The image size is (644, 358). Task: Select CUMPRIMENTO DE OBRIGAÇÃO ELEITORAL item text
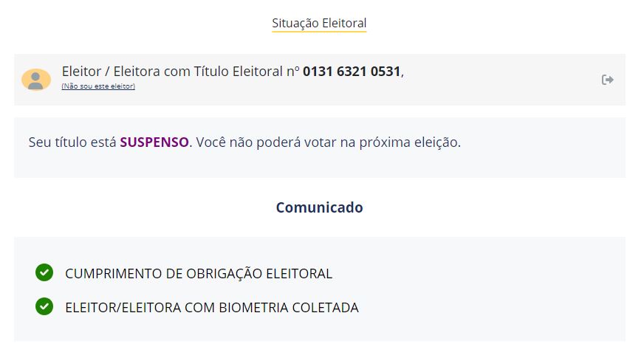(199, 273)
